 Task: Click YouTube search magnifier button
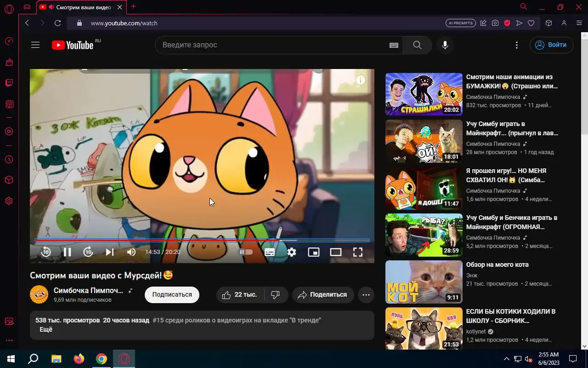coord(417,45)
